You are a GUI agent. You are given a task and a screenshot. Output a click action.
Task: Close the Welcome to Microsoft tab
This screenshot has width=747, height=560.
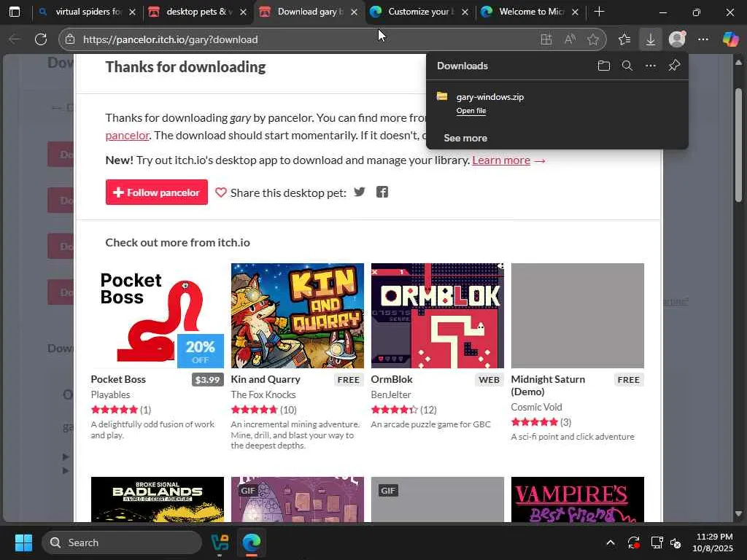tap(575, 12)
